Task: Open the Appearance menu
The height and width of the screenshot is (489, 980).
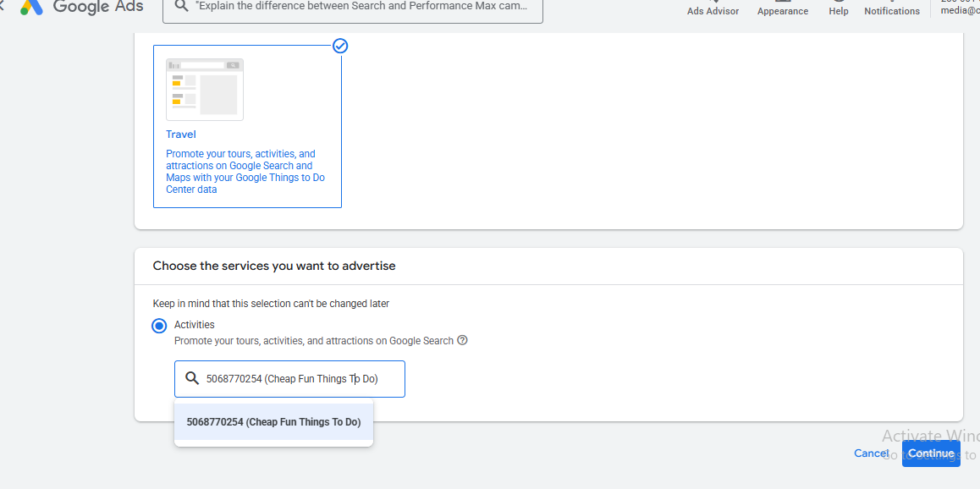Action: click(x=783, y=8)
